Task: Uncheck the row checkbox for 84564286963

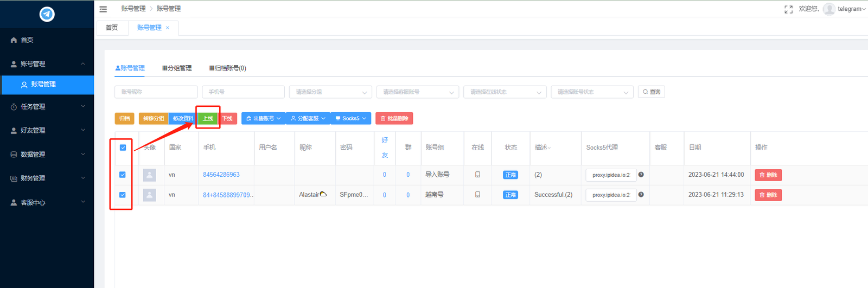Action: 123,175
